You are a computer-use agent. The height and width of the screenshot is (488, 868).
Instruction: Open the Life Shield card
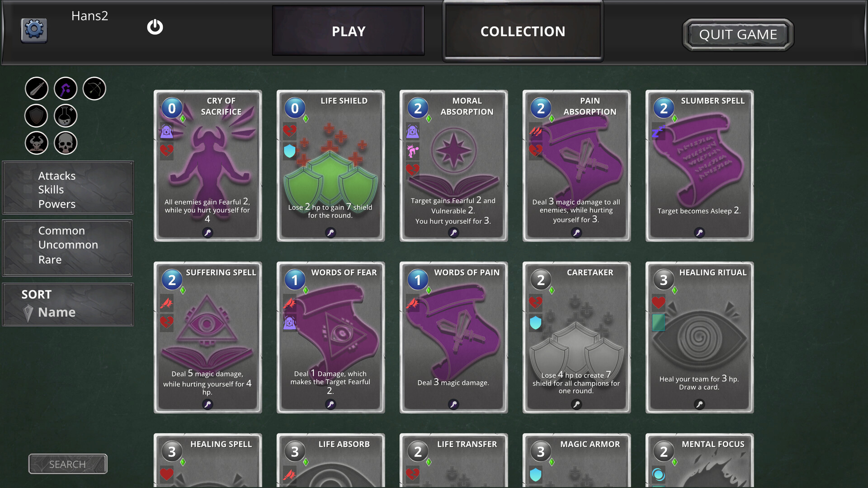pyautogui.click(x=330, y=166)
